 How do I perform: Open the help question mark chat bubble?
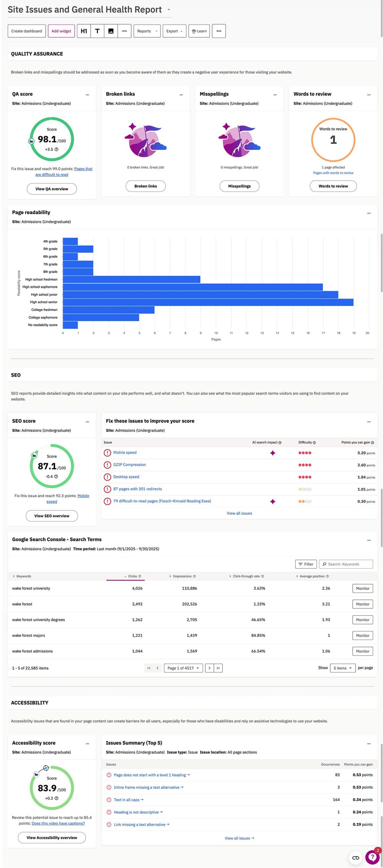coord(372,857)
